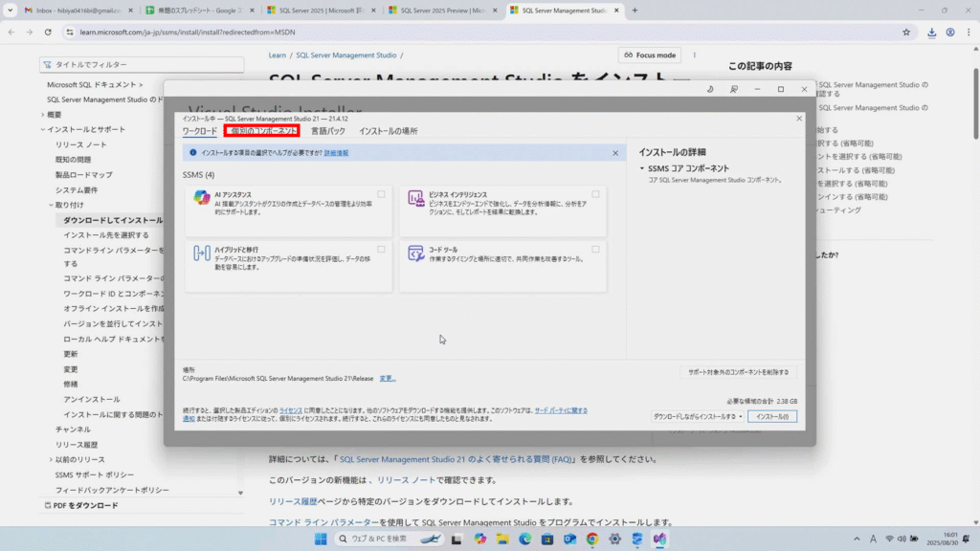The width and height of the screenshot is (980, 551).
Task: Switch to the Google スプレッドシート browser tab
Action: 200,10
